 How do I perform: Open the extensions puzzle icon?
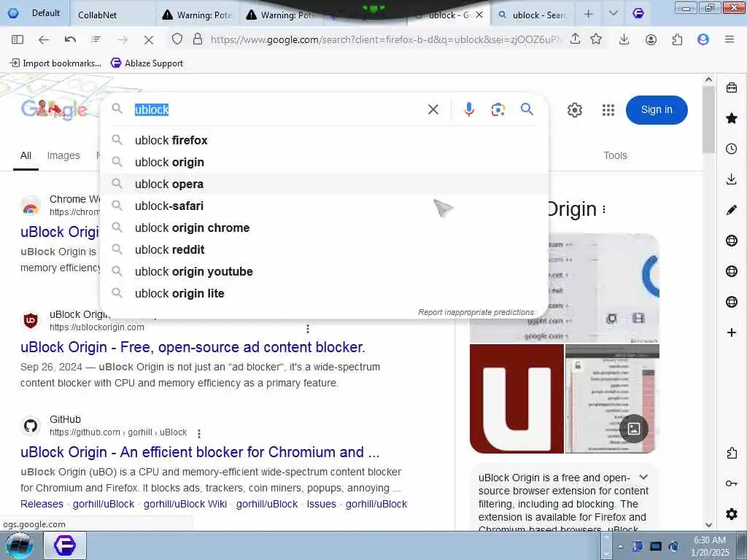click(x=677, y=39)
